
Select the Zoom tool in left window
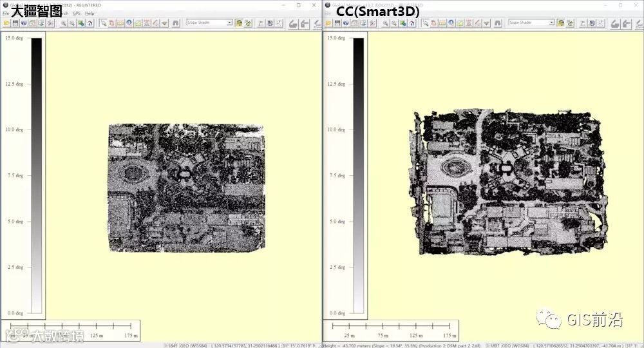103,23
